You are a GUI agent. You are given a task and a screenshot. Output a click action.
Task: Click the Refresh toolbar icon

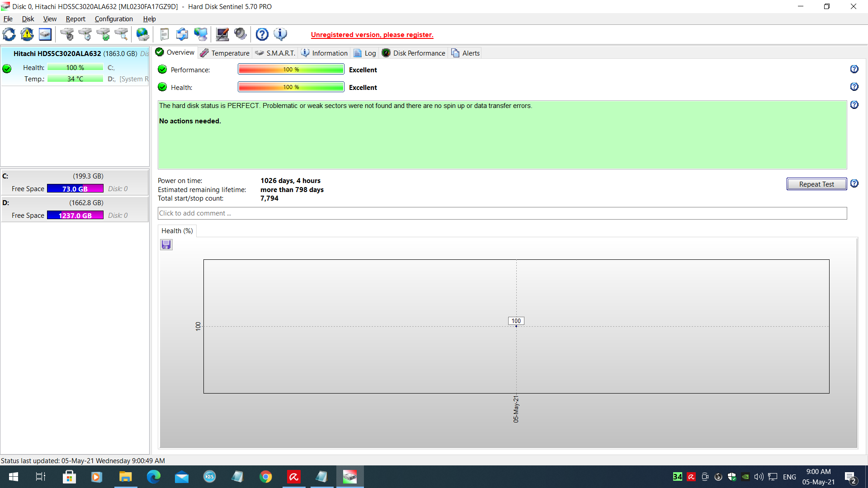click(x=9, y=34)
